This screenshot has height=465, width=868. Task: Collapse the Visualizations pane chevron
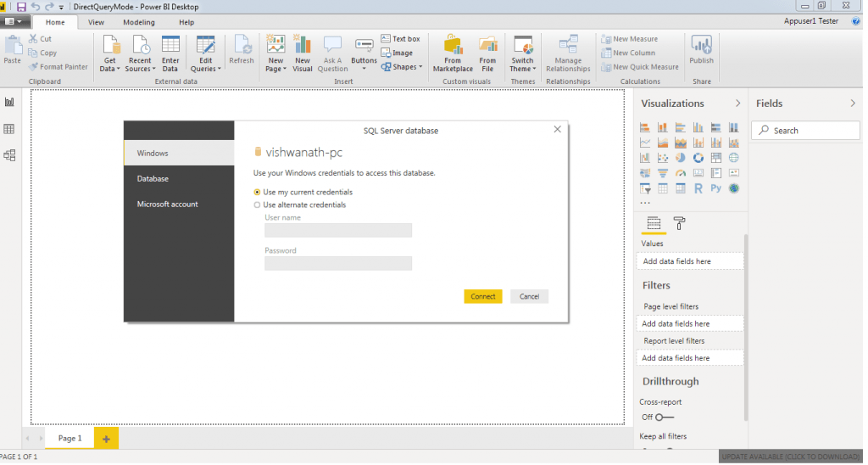point(738,104)
